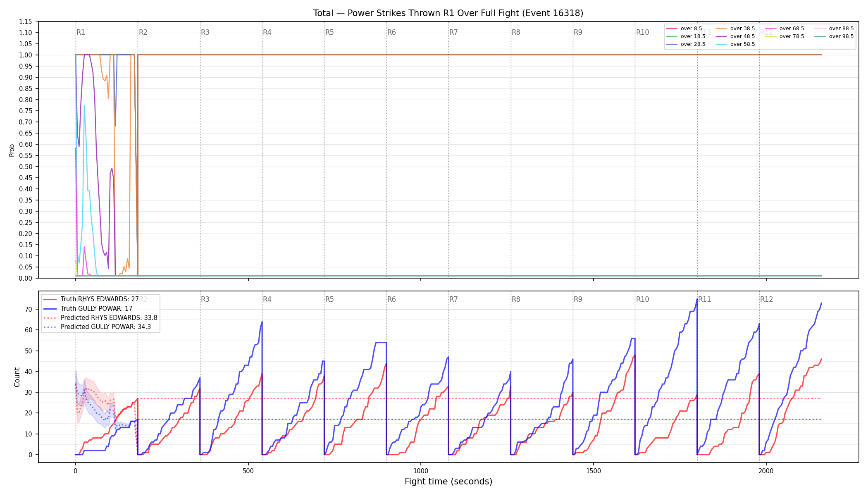Click the R9 round label in bottom chart
This screenshot has height=496, width=868.
(578, 299)
